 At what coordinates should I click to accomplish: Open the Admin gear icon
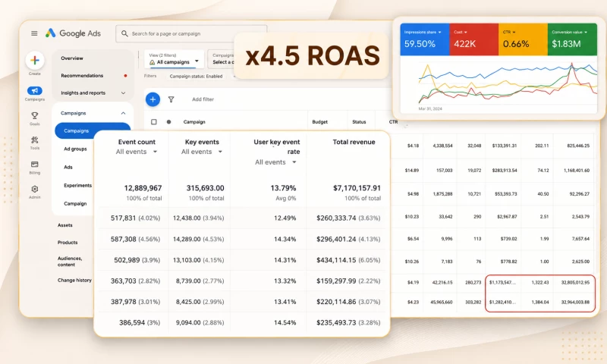(34, 189)
